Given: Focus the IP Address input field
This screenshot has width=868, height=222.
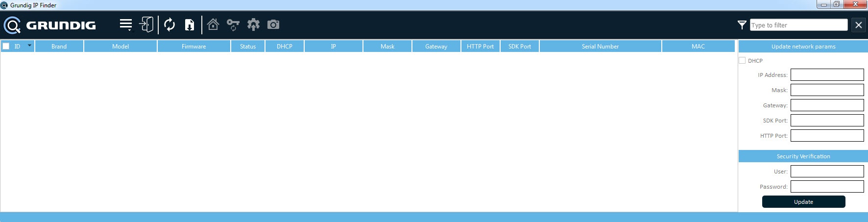Looking at the screenshot, I should (x=827, y=75).
